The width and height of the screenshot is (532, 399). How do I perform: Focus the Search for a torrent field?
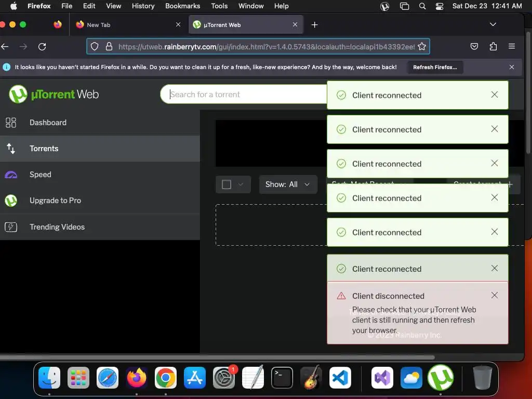coord(244,95)
